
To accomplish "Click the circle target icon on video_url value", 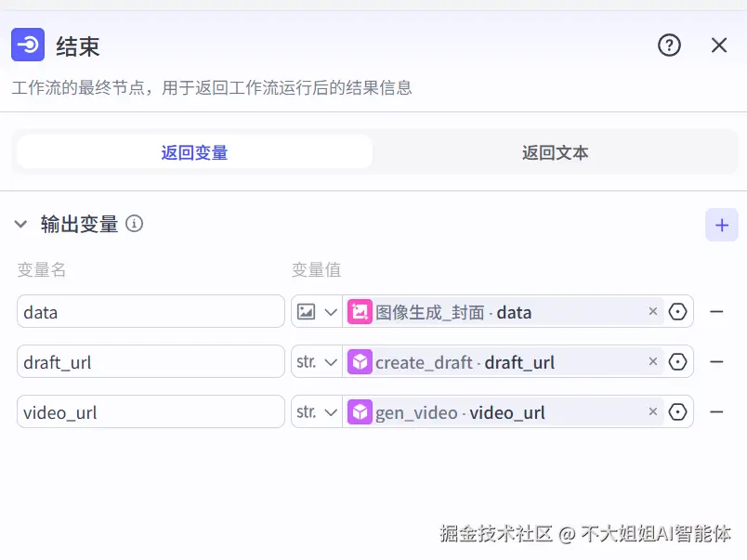I will [x=677, y=411].
